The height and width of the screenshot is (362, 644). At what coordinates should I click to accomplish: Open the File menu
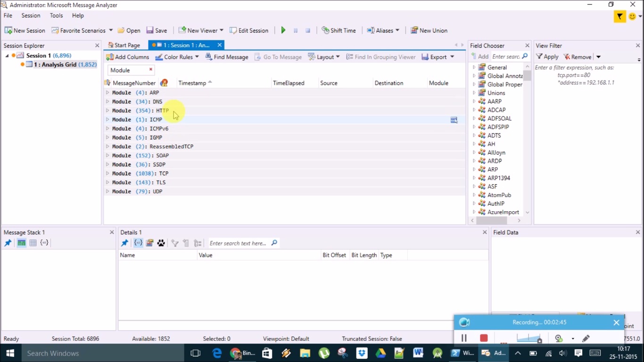[8, 16]
